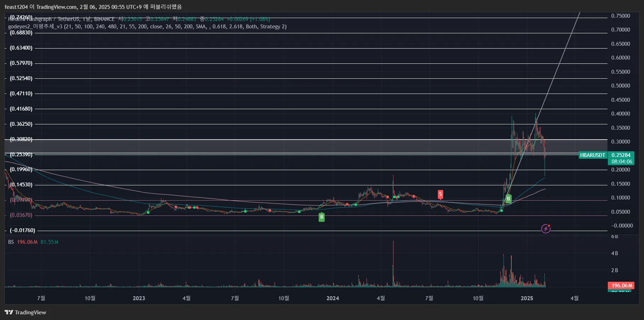The width and height of the screenshot is (644, 320).
Task: Click the 2023 label on the time axis
Action: 139,298
